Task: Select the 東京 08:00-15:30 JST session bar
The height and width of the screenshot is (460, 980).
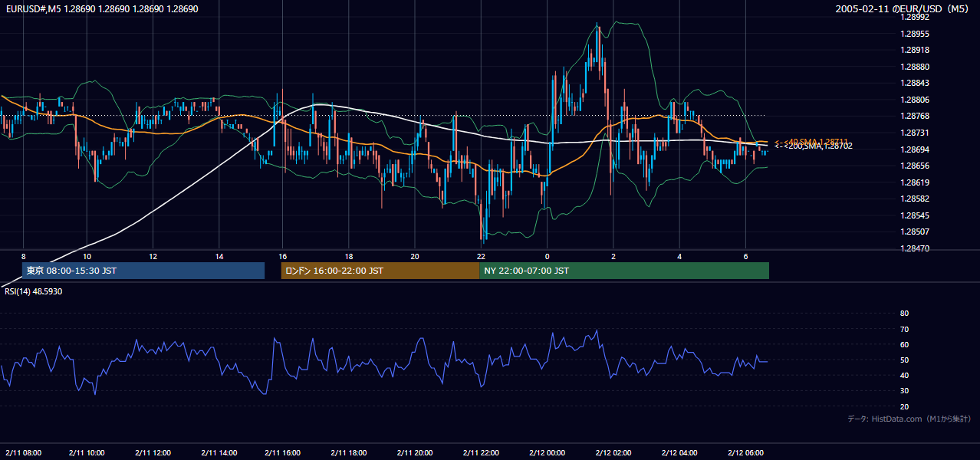Action: tap(143, 271)
